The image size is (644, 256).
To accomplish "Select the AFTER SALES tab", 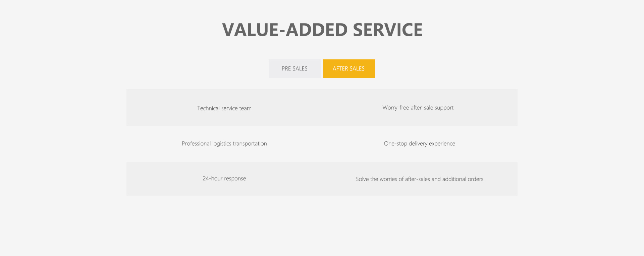I will [x=348, y=68].
